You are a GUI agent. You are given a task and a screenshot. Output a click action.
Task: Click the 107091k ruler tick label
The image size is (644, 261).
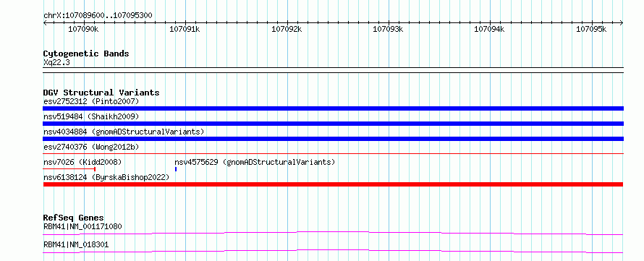(185, 29)
